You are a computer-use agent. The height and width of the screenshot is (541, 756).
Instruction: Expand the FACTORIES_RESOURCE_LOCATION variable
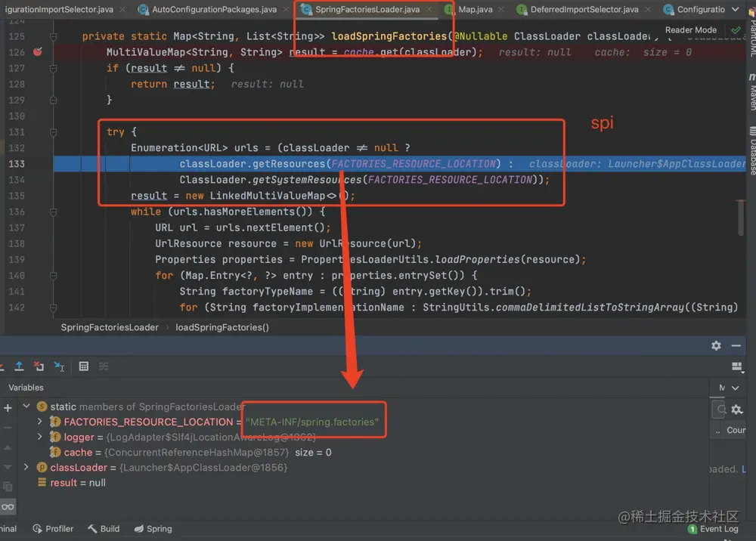click(39, 422)
